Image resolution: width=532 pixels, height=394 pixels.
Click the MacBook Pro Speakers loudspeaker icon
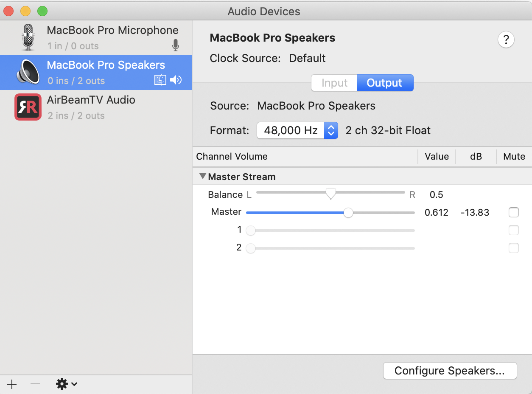pyautogui.click(x=28, y=72)
